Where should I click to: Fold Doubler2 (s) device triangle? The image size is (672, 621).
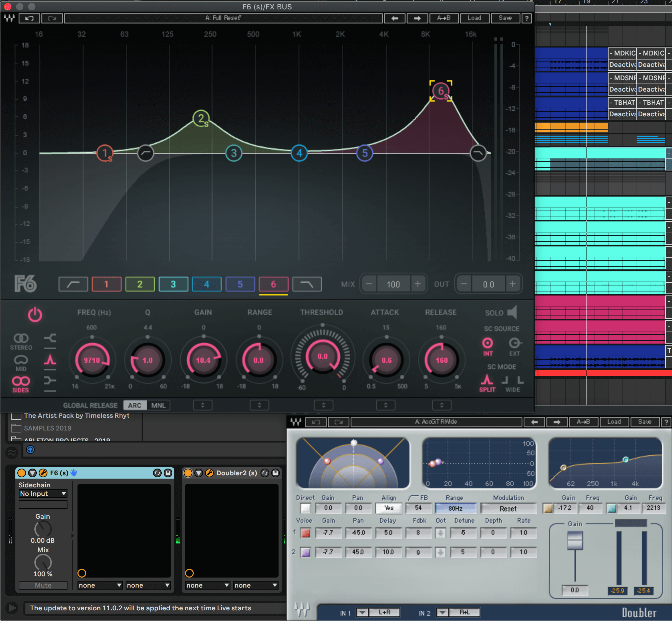pos(199,473)
